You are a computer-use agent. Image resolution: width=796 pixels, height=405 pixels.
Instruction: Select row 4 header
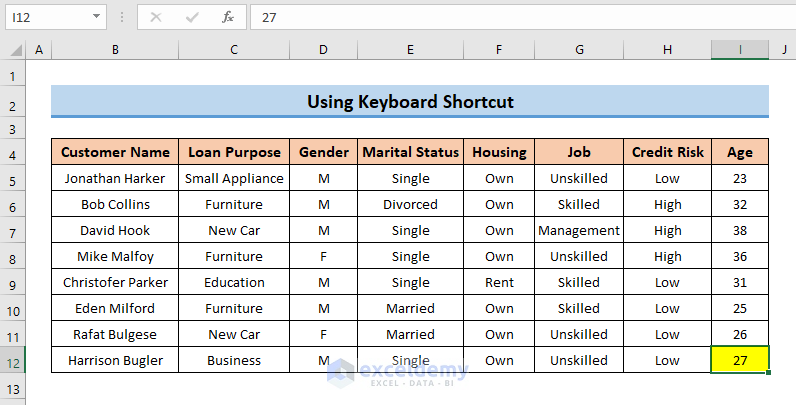[13, 153]
